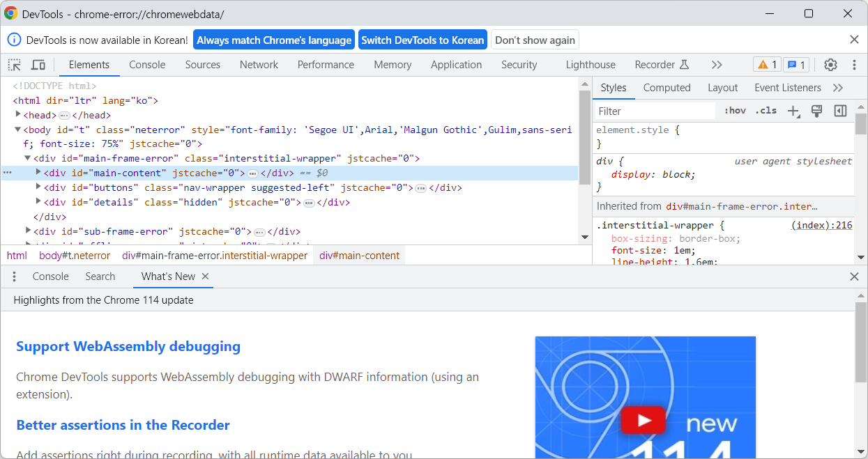Expand the collapsed content of head

(x=64, y=116)
